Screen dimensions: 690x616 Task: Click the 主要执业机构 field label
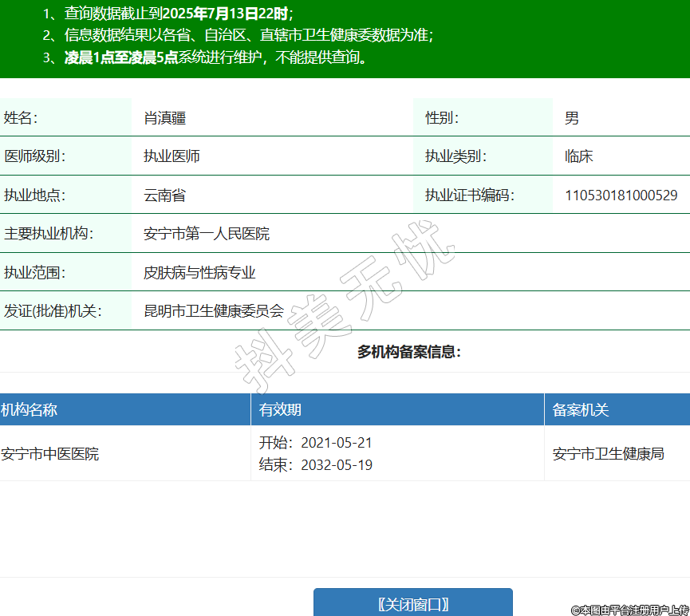pyautogui.click(x=49, y=234)
